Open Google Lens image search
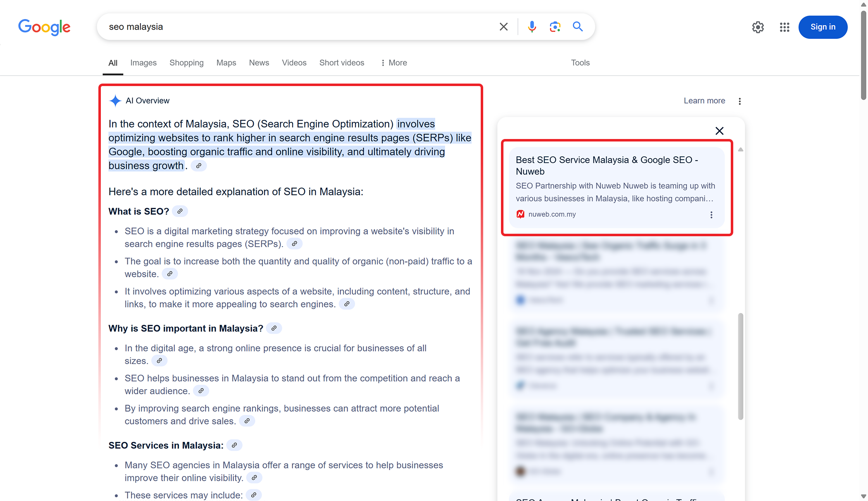This screenshot has width=868, height=501. pyautogui.click(x=555, y=27)
